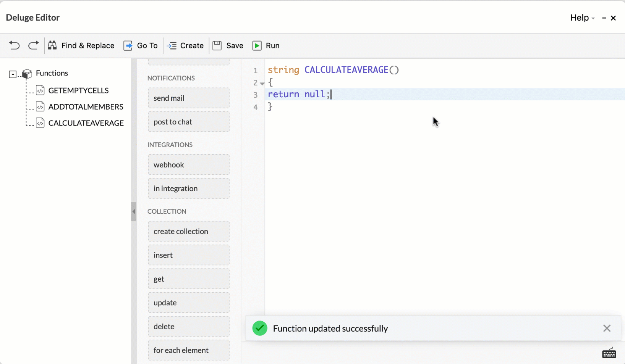
Task: Run the script with Run icon
Action: tap(257, 46)
